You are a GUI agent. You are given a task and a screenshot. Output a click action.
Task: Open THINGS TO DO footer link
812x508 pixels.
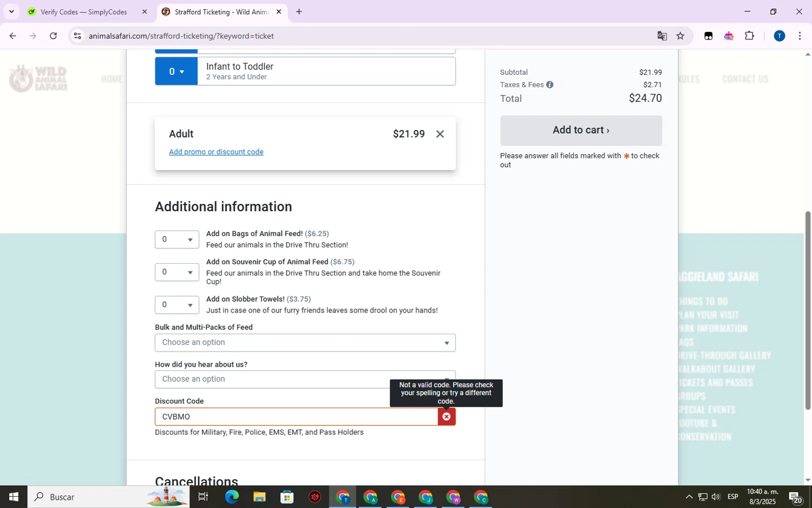(x=703, y=301)
